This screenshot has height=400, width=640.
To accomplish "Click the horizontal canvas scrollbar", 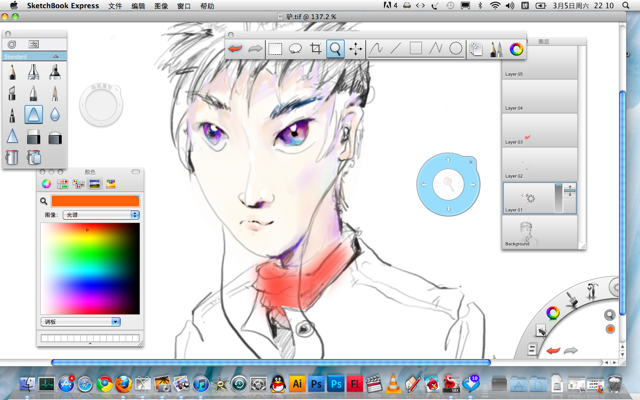I will [271, 362].
